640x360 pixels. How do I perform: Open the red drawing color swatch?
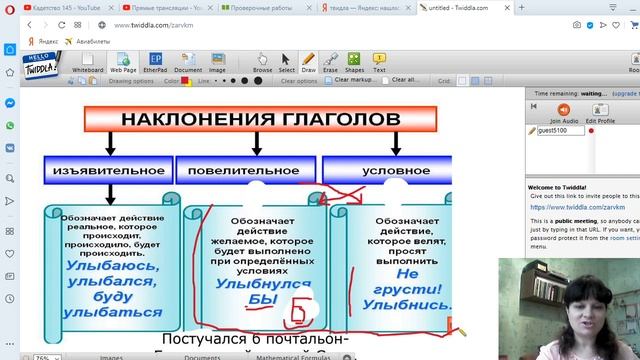coord(185,80)
